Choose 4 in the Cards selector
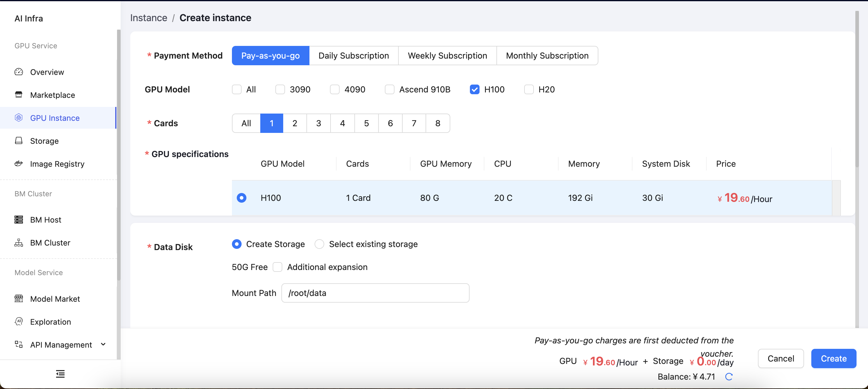This screenshot has height=389, width=868. 342,123
